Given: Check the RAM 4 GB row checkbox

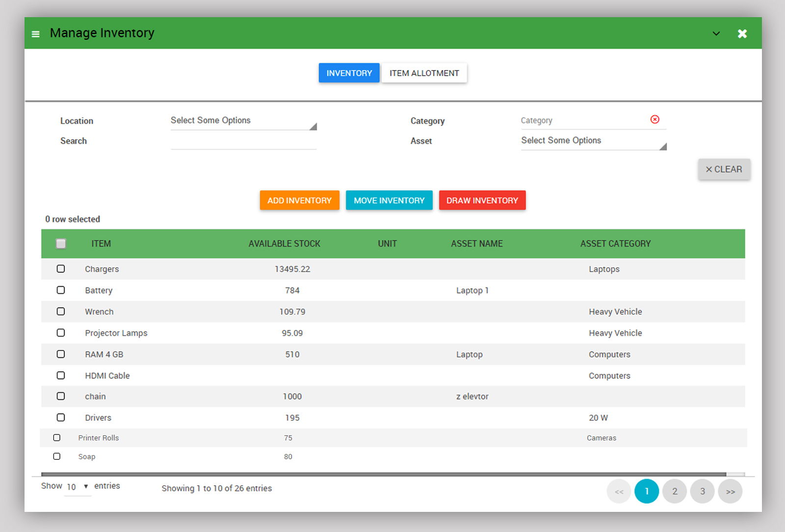Looking at the screenshot, I should point(61,354).
